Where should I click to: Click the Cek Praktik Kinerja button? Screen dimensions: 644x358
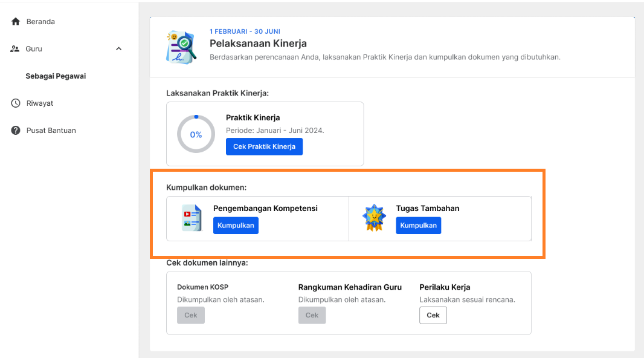[x=264, y=147]
